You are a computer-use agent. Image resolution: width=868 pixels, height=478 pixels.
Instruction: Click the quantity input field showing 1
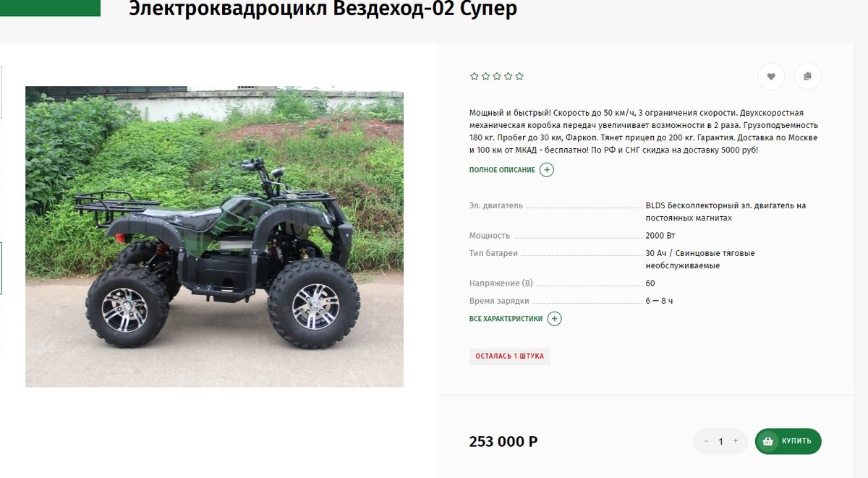[x=720, y=441]
